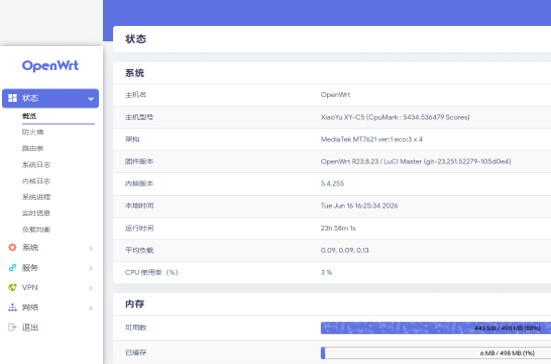This screenshot has width=551, height=364.
Task: Click the 系统 section heading in main panel
Action: click(x=135, y=73)
